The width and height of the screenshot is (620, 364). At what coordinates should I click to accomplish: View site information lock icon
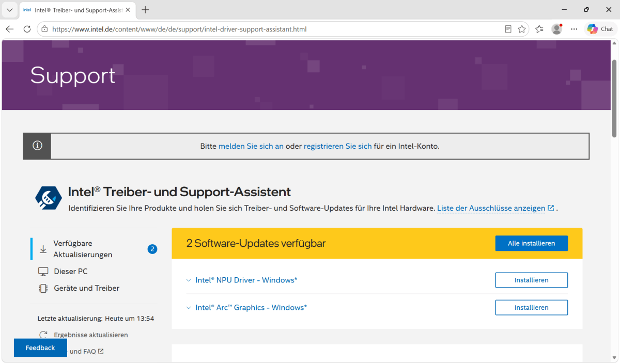pos(45,29)
